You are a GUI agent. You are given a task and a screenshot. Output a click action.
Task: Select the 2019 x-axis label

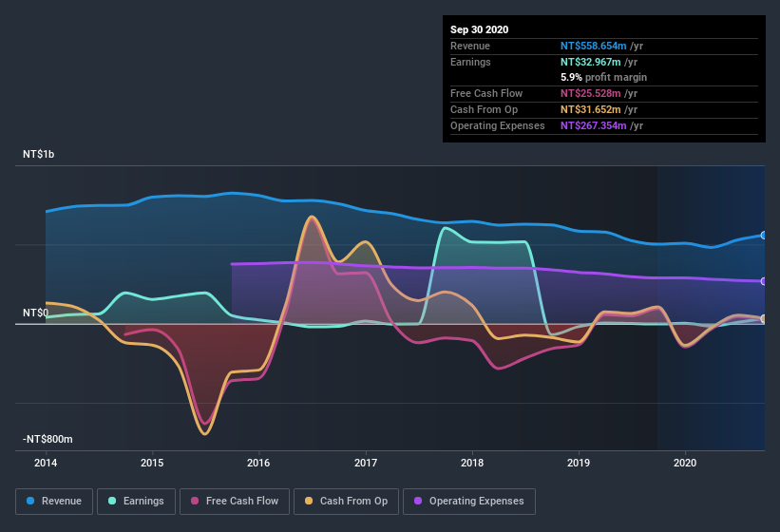[x=579, y=463]
